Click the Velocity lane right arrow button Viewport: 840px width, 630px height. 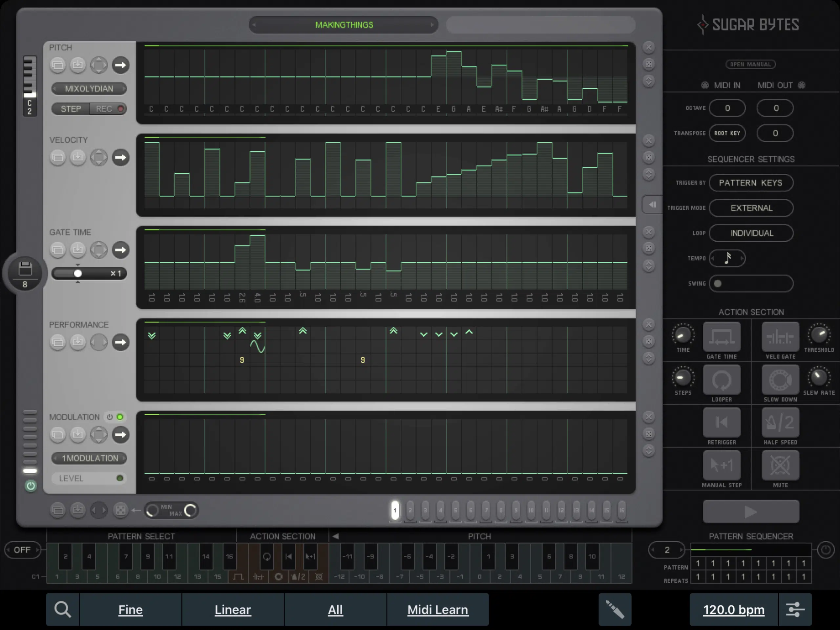point(120,157)
